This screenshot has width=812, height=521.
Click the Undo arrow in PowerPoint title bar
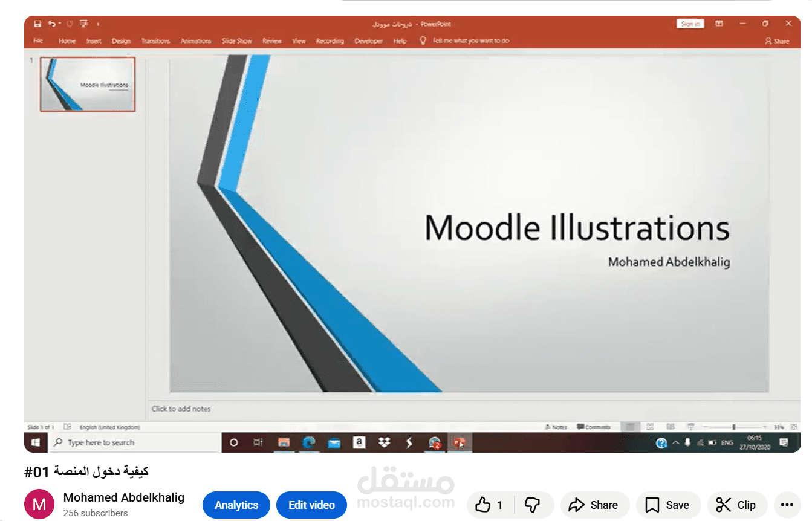click(51, 24)
